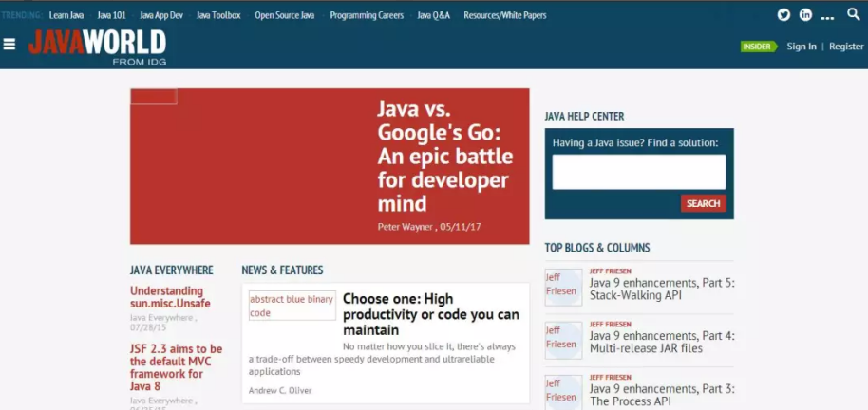Click author Peter Wayner byline
Image resolution: width=868 pixels, height=410 pixels.
coord(406,227)
